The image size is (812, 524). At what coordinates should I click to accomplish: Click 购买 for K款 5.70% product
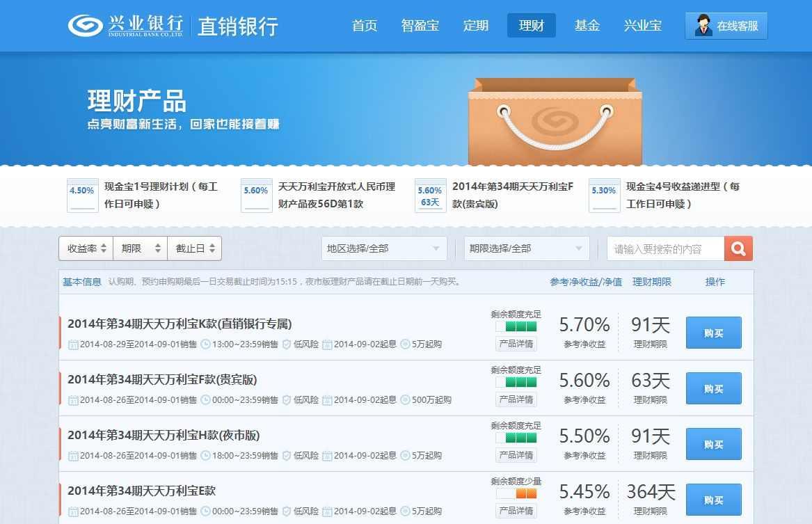coord(714,333)
